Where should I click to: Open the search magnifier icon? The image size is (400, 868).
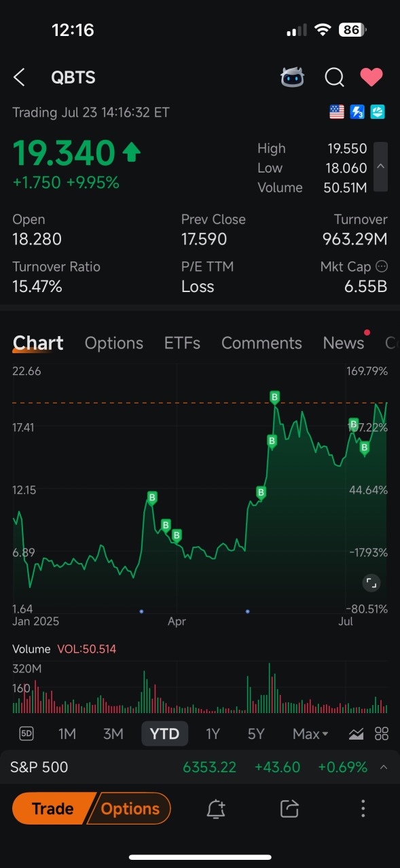pyautogui.click(x=334, y=77)
